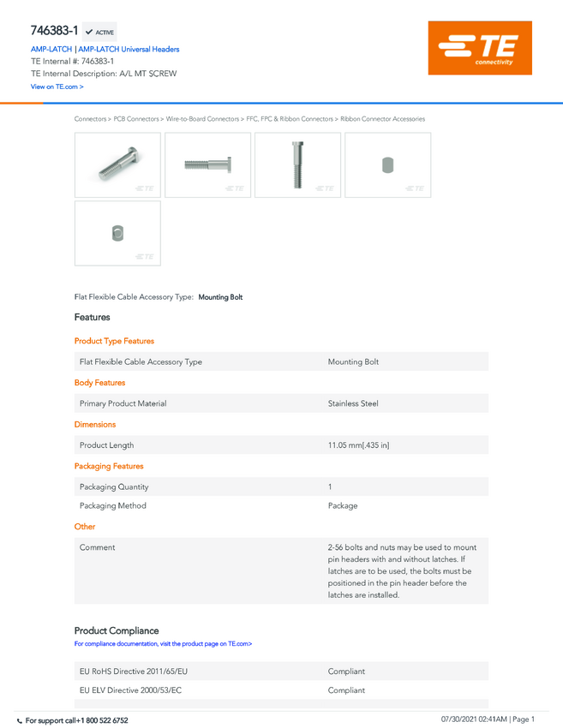The height and width of the screenshot is (728, 563).
Task: Click support number +1 800 522 6752
Action: (102, 720)
